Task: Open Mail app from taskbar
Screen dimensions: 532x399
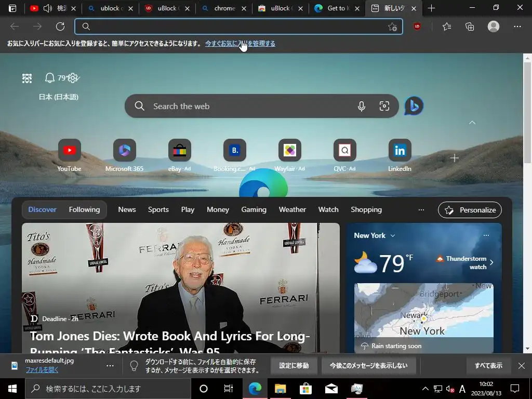Action: 331,389
